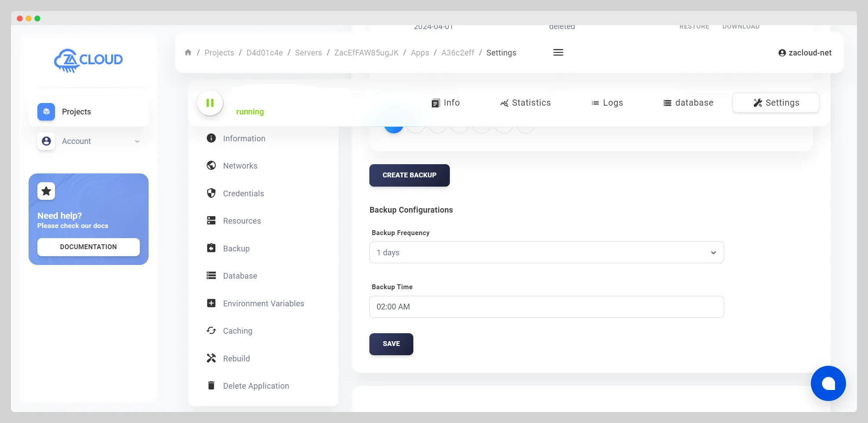Click the Backup Time input showing 02:00 AM
Viewport: 868px width, 423px height.
coord(546,307)
